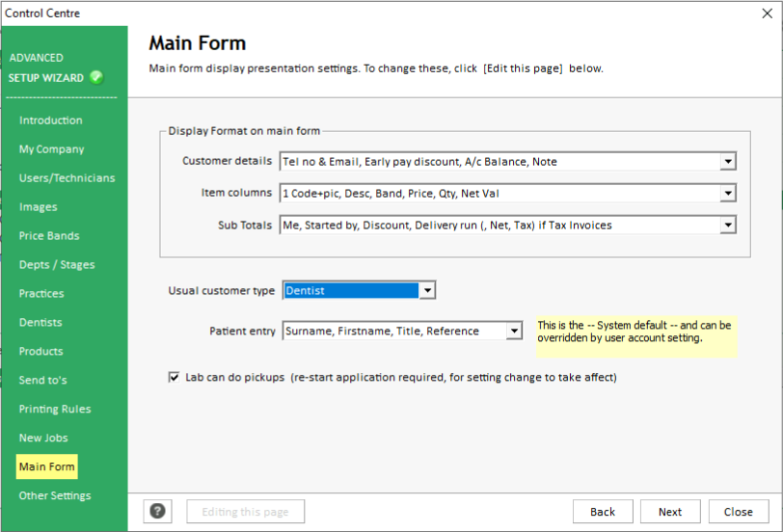Switch to the Products page

pyautogui.click(x=40, y=352)
